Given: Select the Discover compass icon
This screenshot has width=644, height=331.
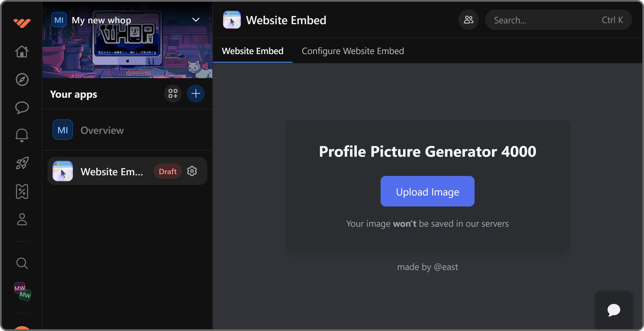Looking at the screenshot, I should tap(22, 80).
